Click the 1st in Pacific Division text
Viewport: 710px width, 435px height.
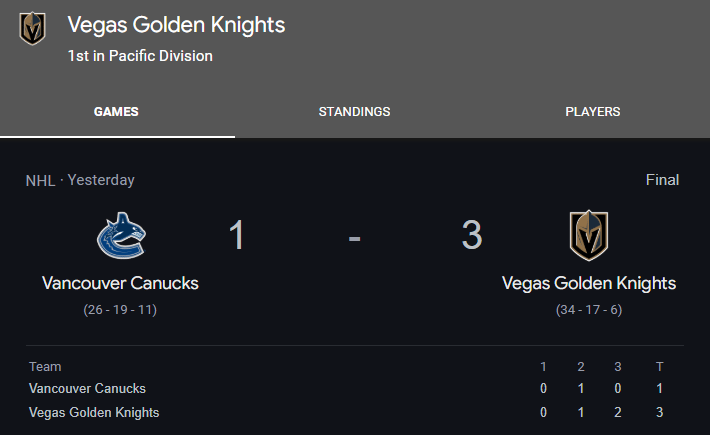(140, 56)
